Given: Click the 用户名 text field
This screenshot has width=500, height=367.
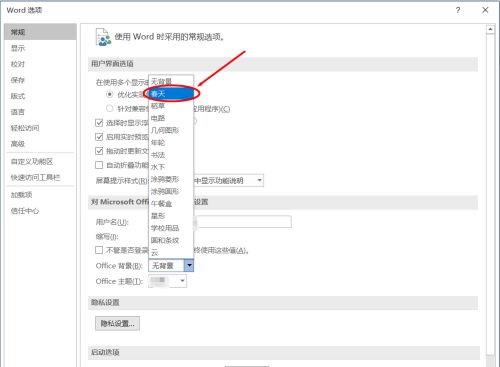Looking at the screenshot, I should click(244, 222).
